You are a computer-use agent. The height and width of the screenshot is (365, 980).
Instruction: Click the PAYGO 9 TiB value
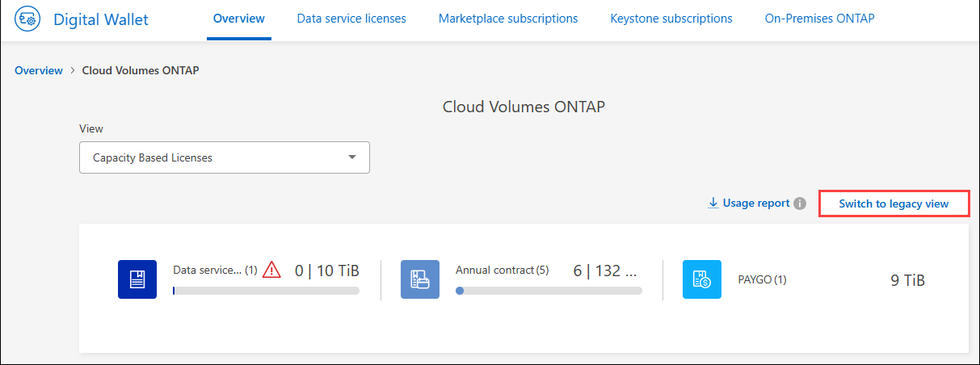coord(907,280)
